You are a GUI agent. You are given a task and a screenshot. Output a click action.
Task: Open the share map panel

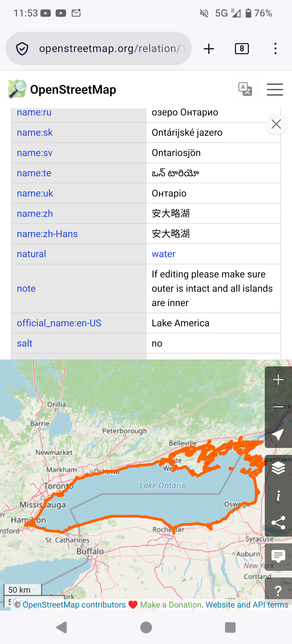[x=278, y=523]
